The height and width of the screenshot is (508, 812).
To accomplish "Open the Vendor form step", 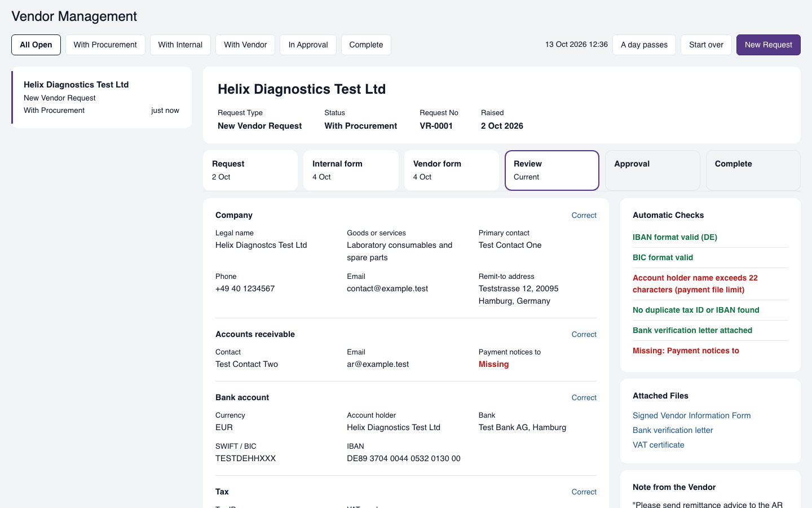I will 452,170.
